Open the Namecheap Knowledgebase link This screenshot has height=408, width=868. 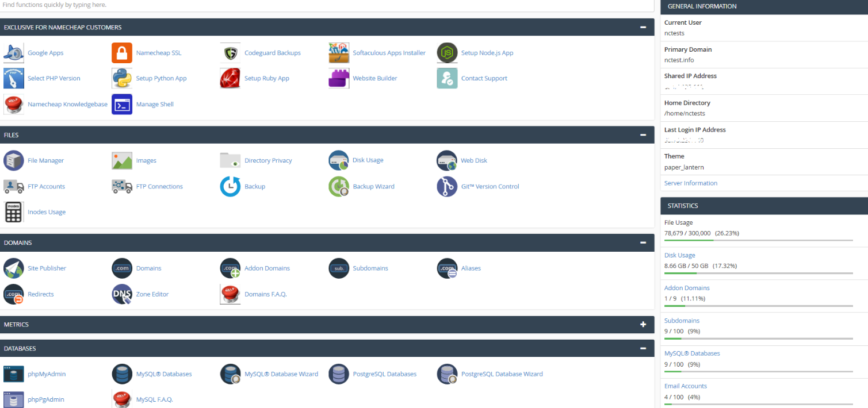click(x=67, y=104)
